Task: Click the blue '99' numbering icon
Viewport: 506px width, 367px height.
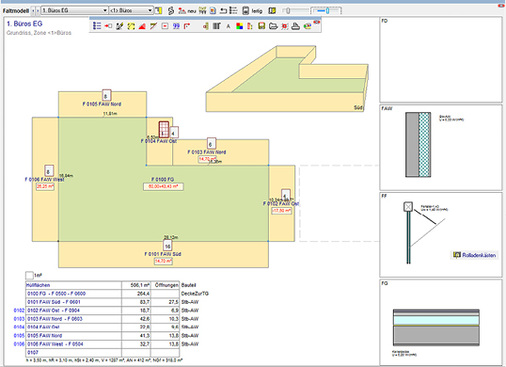Action: click(x=176, y=26)
